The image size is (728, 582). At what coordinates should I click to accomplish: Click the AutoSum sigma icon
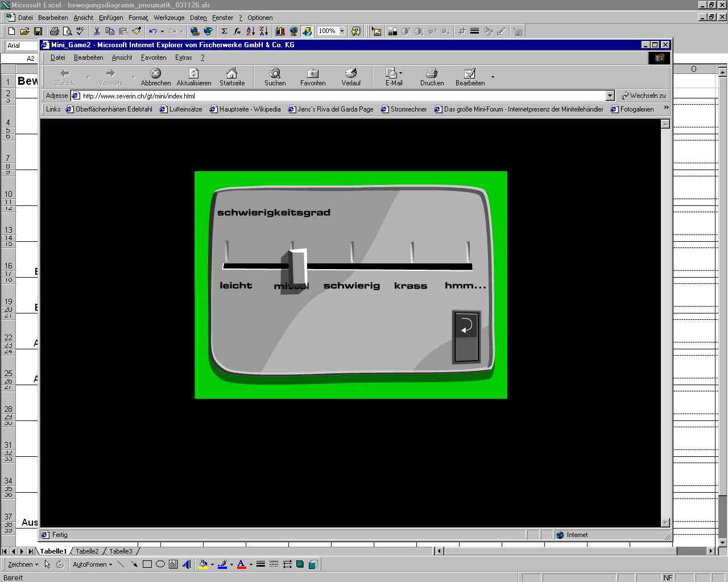[x=224, y=31]
